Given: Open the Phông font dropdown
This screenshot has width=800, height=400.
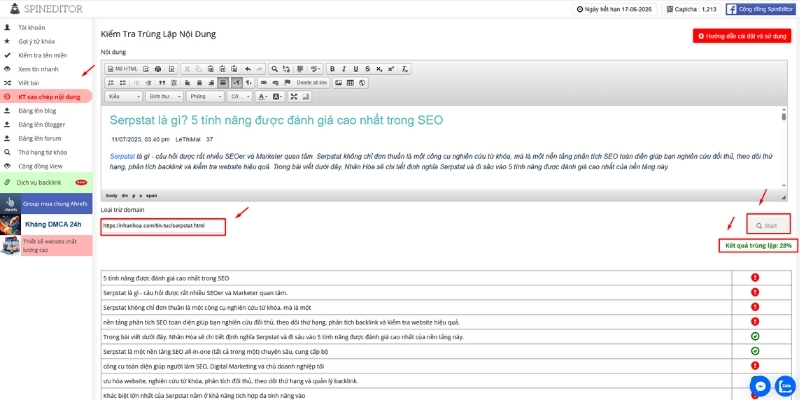Looking at the screenshot, I should [205, 96].
